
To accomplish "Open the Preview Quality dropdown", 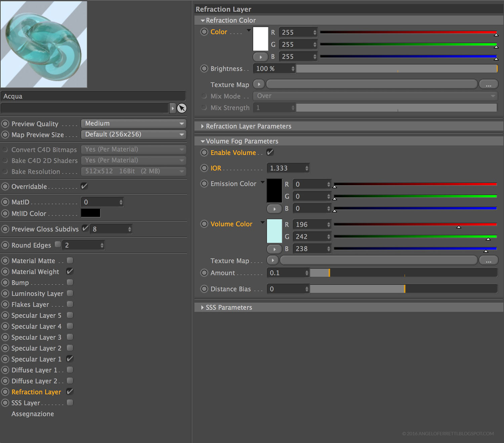I will point(133,123).
